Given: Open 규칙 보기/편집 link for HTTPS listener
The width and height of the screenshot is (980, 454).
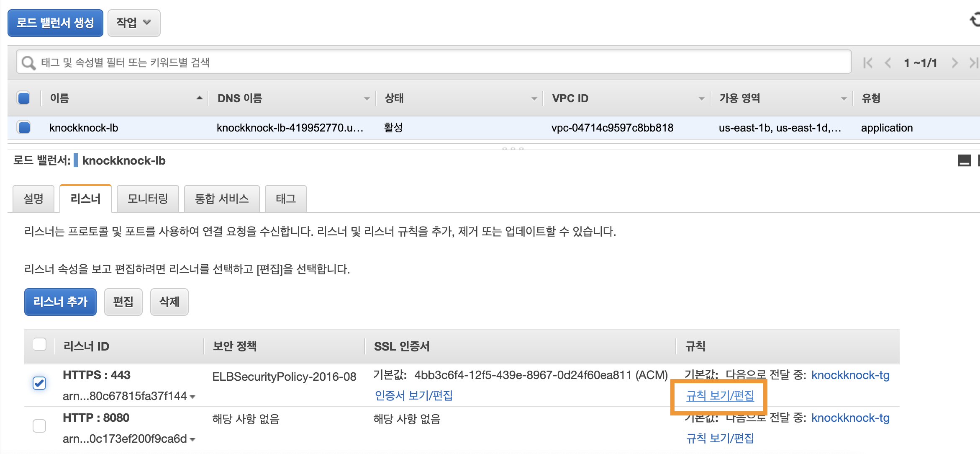Looking at the screenshot, I should click(x=720, y=395).
